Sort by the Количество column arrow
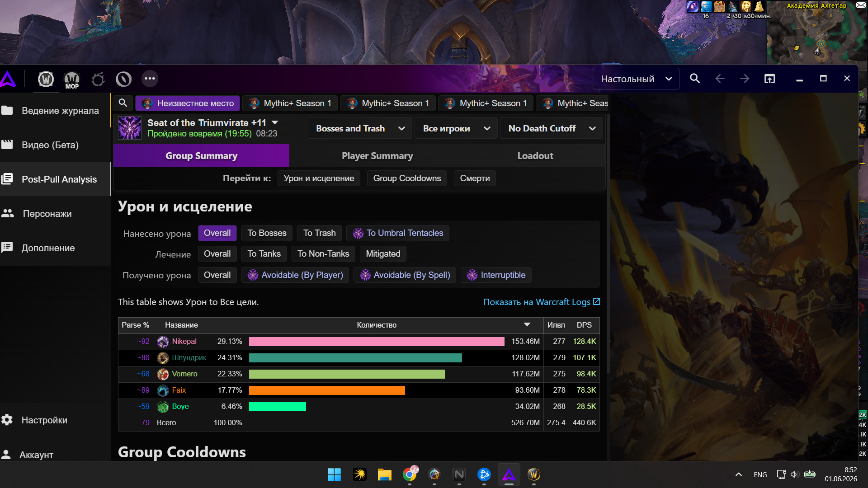This screenshot has width=868, height=488. tap(527, 325)
